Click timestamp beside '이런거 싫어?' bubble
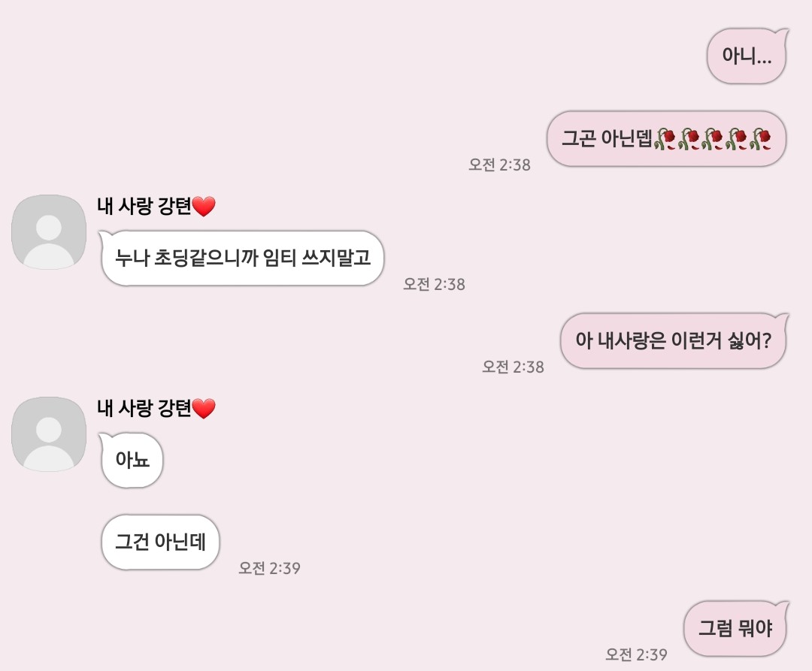This screenshot has height=671, width=812. (x=513, y=367)
